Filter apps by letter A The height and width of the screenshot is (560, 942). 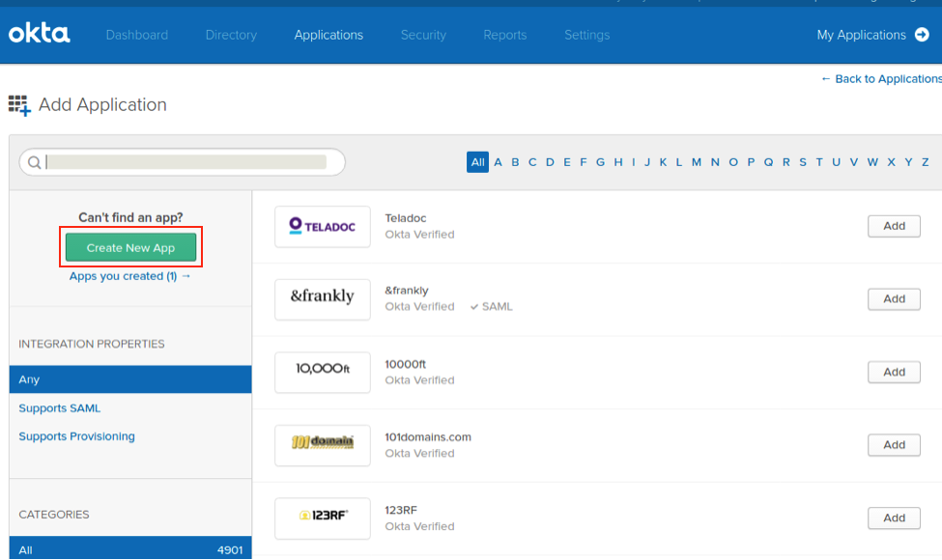(x=498, y=162)
